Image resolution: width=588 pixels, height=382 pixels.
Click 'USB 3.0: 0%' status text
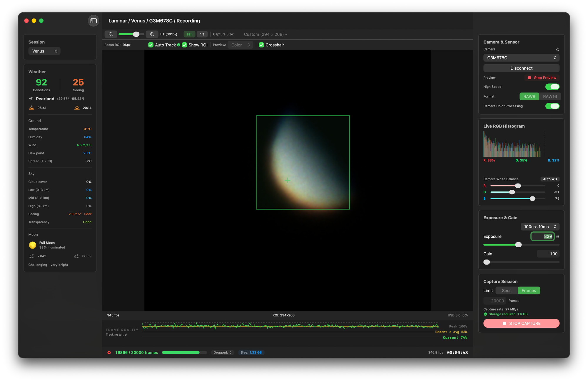(x=457, y=315)
